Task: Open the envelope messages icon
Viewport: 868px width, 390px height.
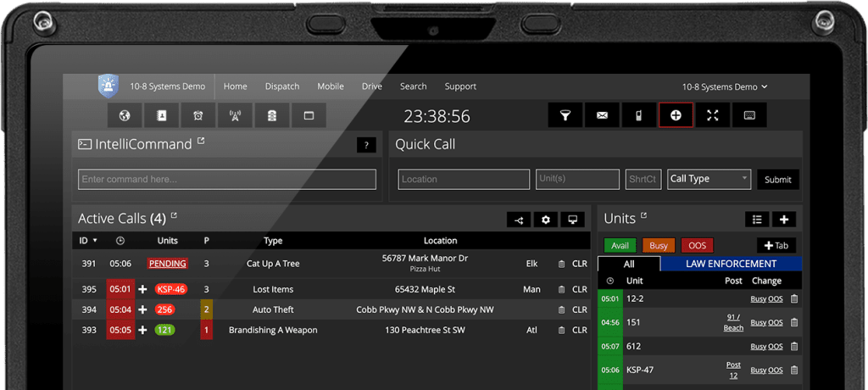Action: 602,115
